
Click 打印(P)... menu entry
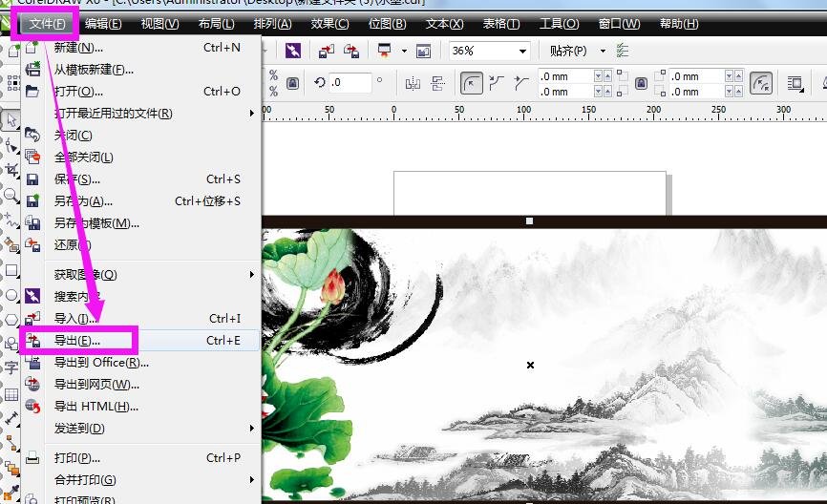point(76,458)
